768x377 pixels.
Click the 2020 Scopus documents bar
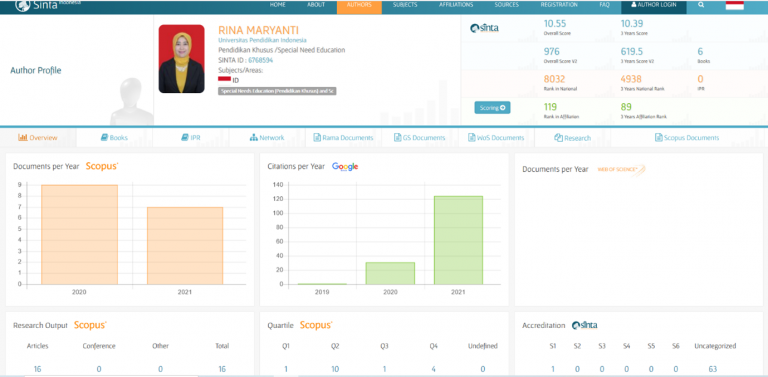[x=79, y=235]
